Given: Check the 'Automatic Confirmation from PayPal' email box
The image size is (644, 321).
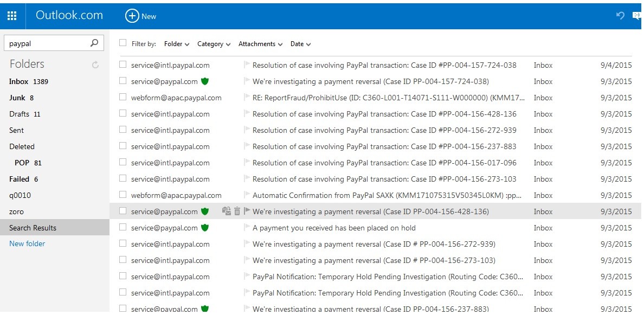Looking at the screenshot, I should [123, 195].
